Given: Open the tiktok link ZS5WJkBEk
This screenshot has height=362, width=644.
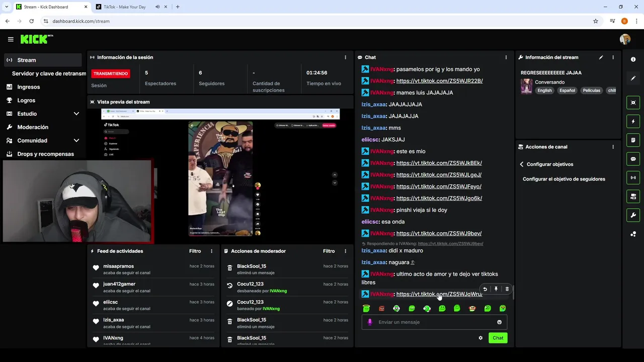Looking at the screenshot, I should 439,163.
